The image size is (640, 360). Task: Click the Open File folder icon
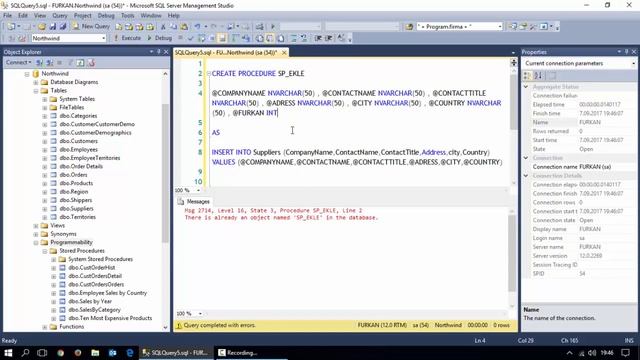42,27
